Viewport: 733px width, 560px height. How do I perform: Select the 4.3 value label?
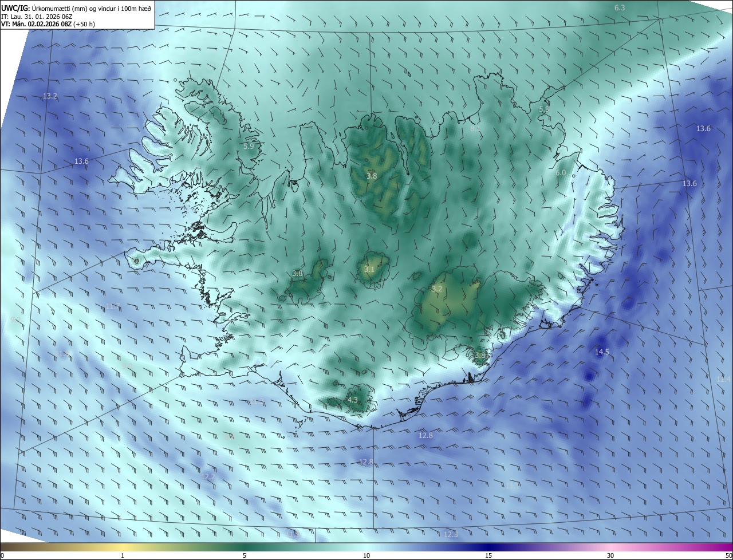point(352,400)
